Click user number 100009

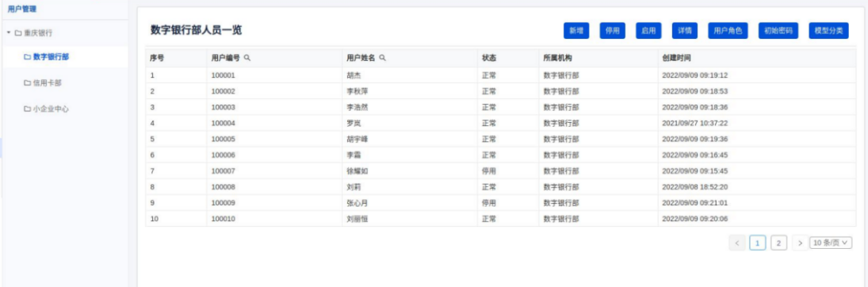click(223, 203)
